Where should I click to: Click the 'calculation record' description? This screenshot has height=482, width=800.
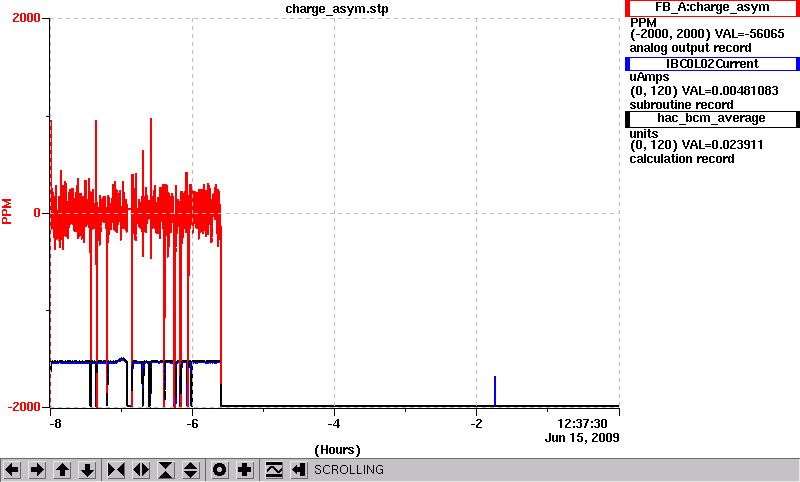[682, 159]
